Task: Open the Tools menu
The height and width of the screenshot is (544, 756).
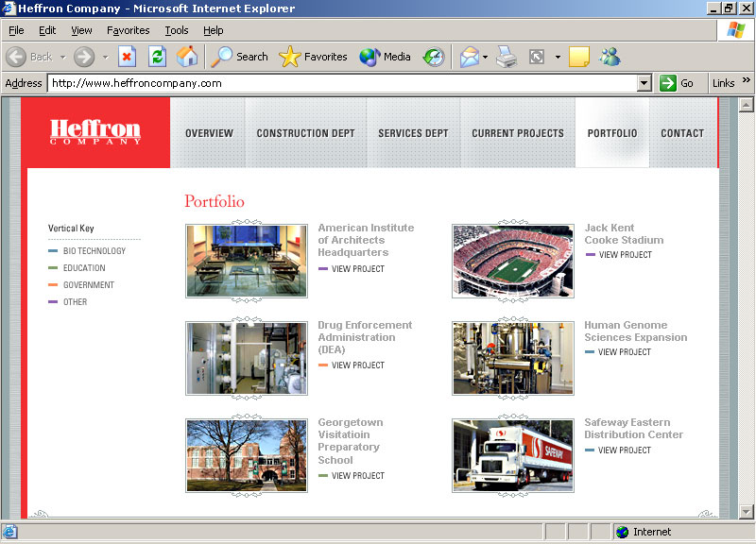Action: [x=177, y=30]
